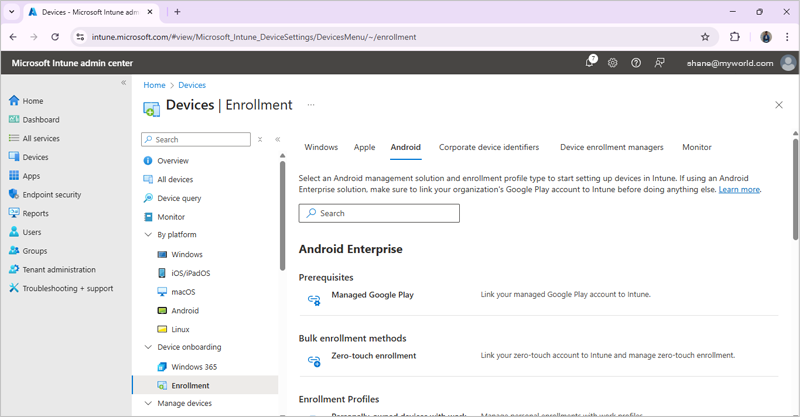The image size is (800, 417).
Task: Collapse the left navigation pane
Action: 124,83
